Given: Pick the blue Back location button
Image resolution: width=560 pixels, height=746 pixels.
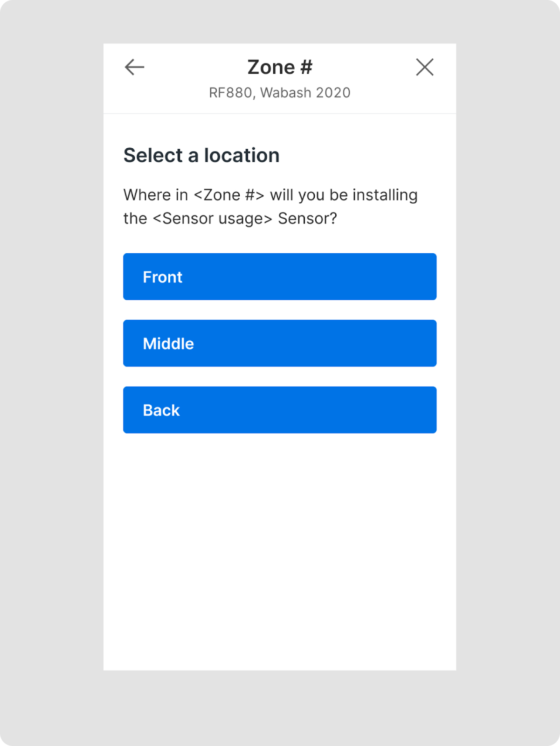Looking at the screenshot, I should 280,410.
